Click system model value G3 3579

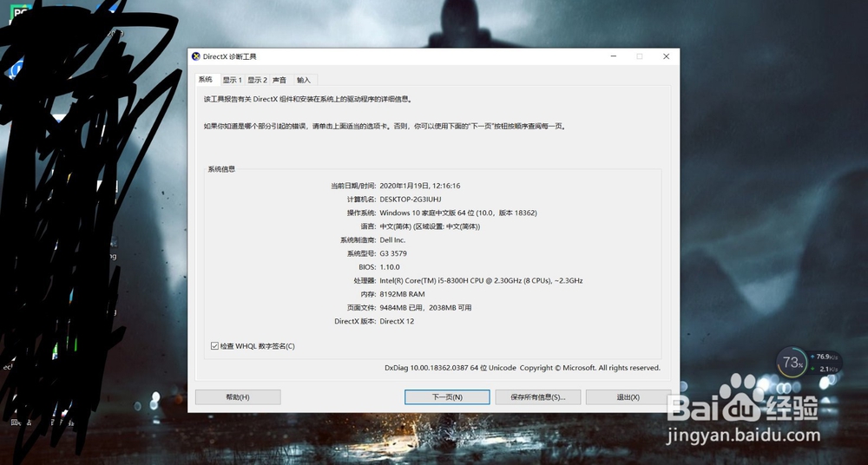393,253
